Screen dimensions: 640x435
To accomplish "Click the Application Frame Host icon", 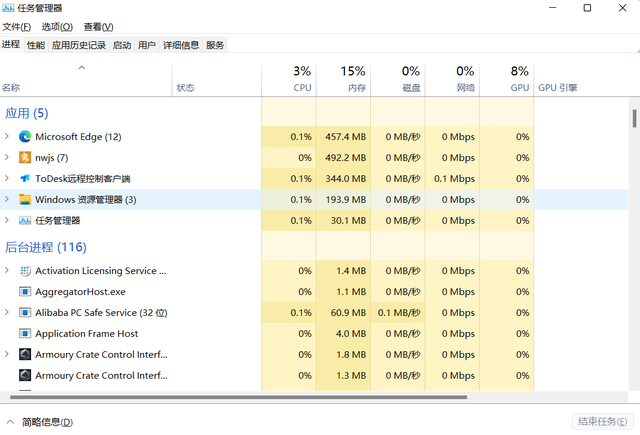I will (x=25, y=334).
